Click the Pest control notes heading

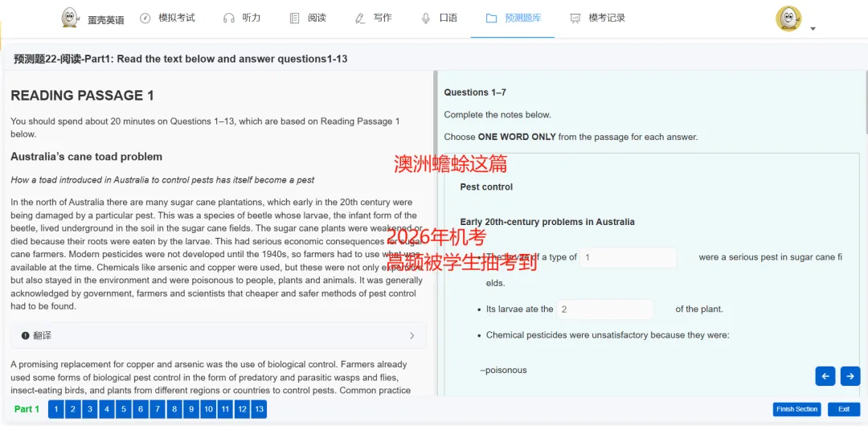(486, 186)
